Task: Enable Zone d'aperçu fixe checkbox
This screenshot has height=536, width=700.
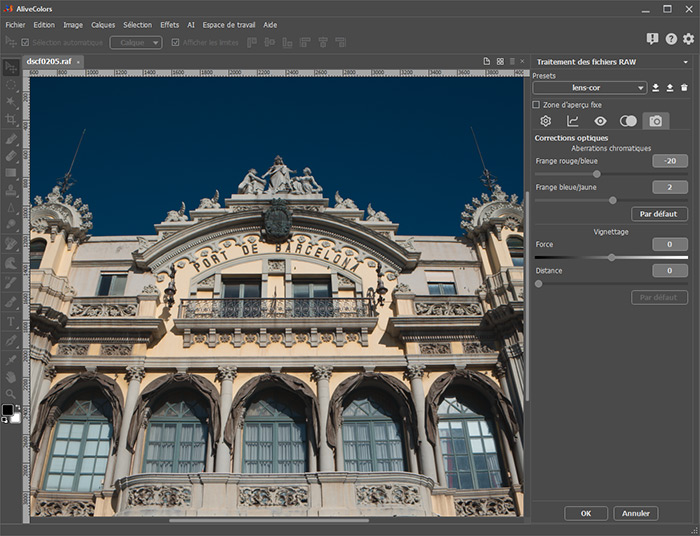Action: tap(536, 105)
